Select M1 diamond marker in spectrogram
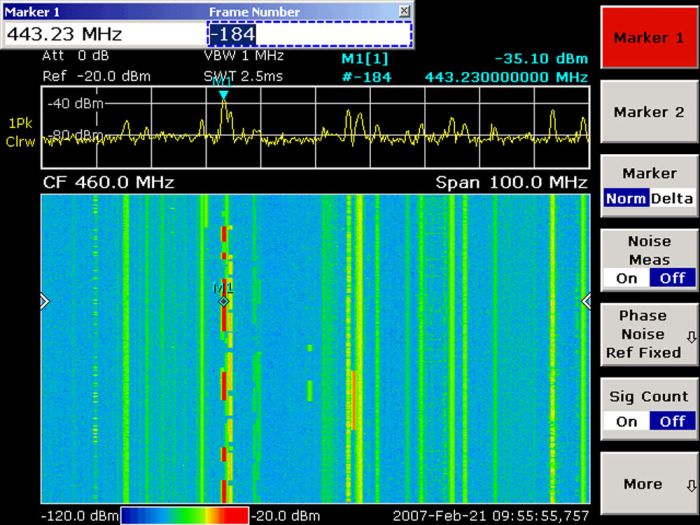The width and height of the screenshot is (700, 525). [x=224, y=302]
